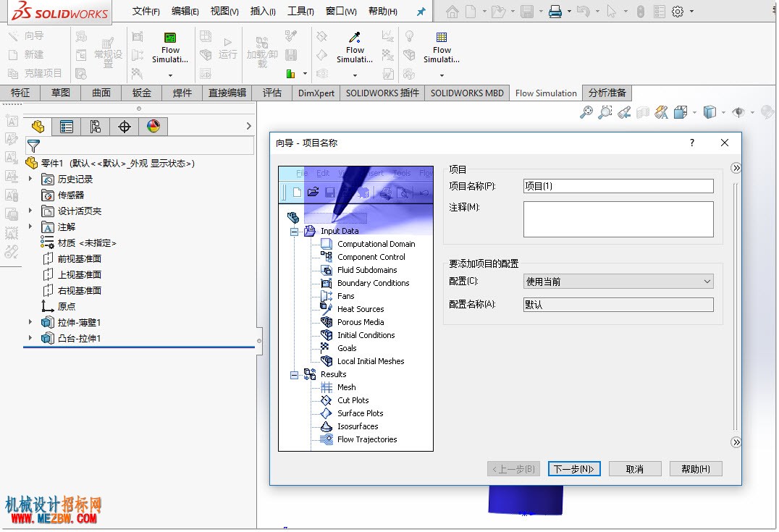The image size is (779, 532).
Task: Pin the menu bar with pushpin
Action: [x=421, y=12]
